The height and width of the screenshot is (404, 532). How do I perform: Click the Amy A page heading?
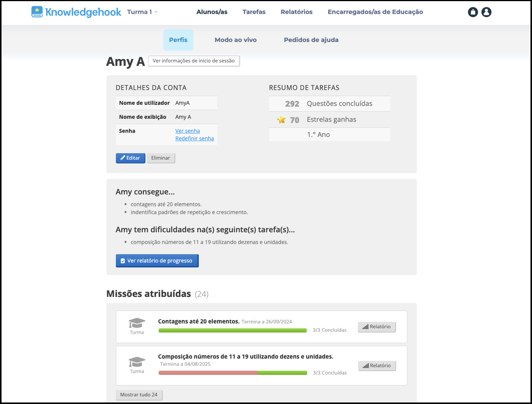pyautogui.click(x=125, y=61)
